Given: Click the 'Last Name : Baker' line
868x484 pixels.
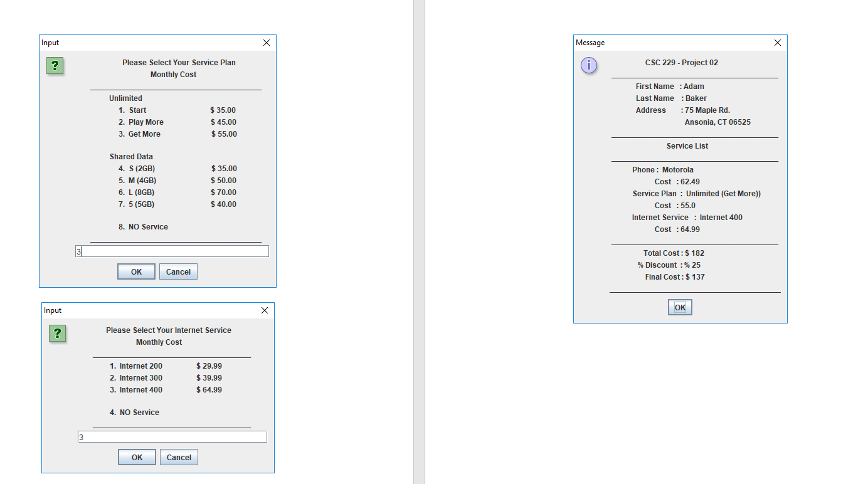Looking at the screenshot, I should click(x=671, y=98).
